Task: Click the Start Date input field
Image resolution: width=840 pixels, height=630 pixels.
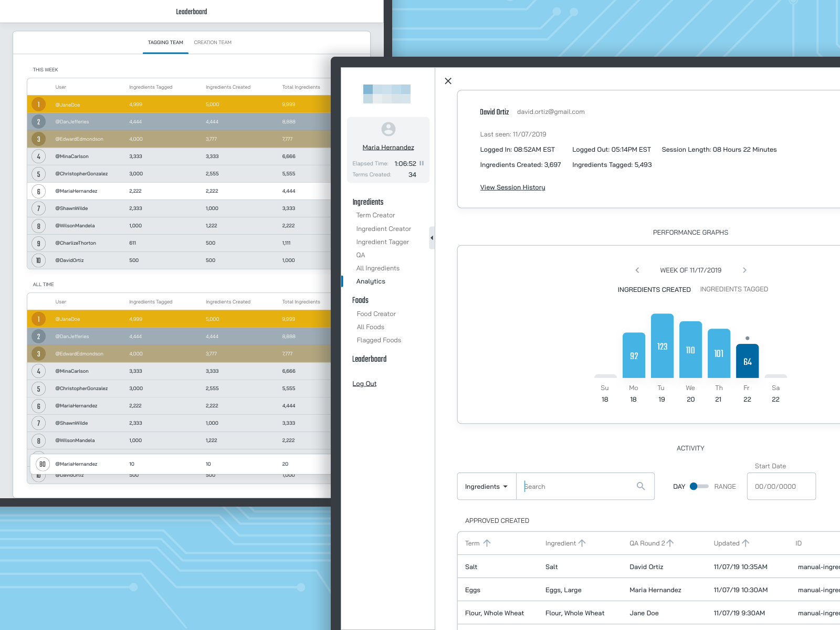Action: [781, 486]
